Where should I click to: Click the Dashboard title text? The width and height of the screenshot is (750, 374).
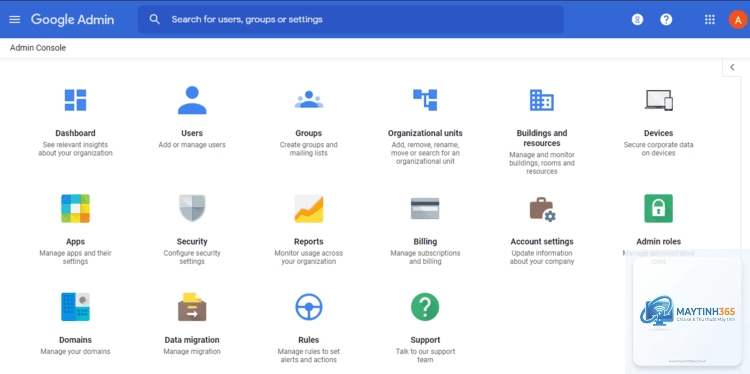(x=76, y=133)
